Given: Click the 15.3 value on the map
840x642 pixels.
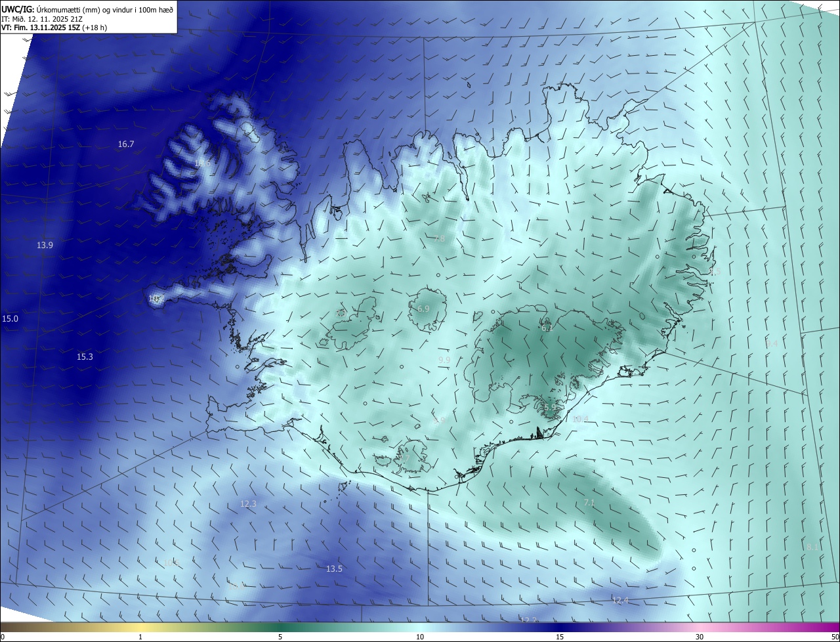Looking at the screenshot, I should (x=85, y=356).
